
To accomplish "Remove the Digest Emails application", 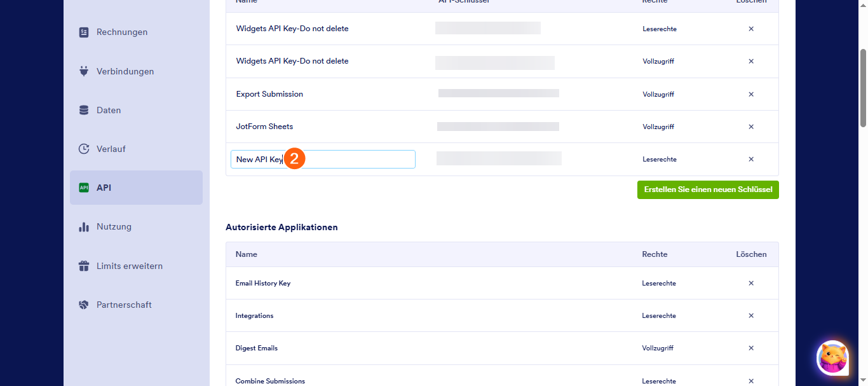I will pyautogui.click(x=751, y=348).
